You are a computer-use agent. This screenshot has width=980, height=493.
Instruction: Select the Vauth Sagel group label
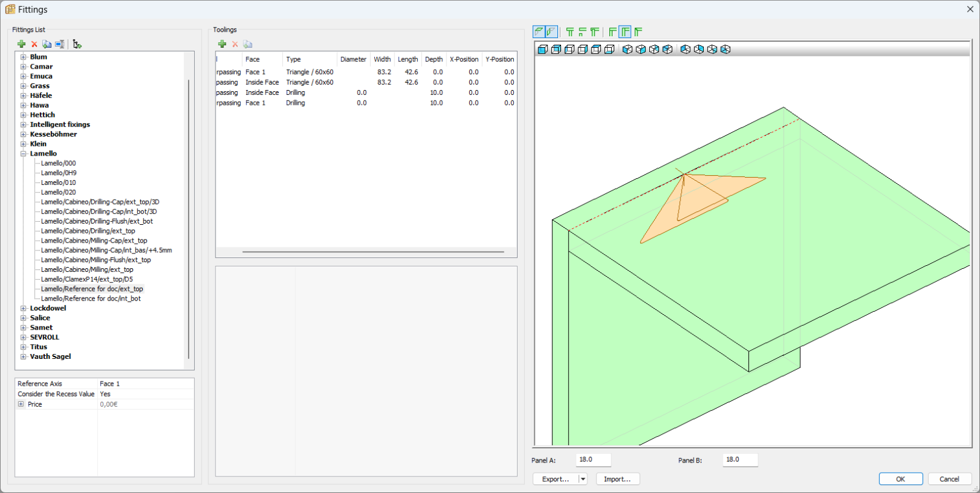click(x=50, y=356)
